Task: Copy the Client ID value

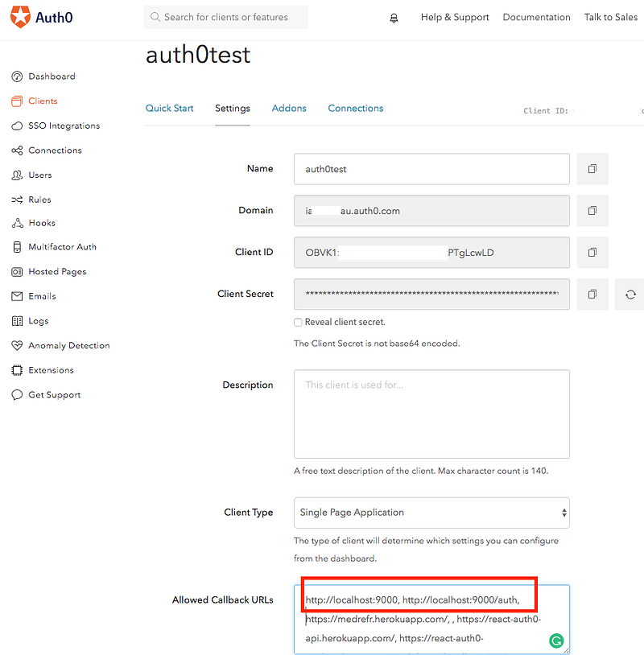Action: pos(592,253)
